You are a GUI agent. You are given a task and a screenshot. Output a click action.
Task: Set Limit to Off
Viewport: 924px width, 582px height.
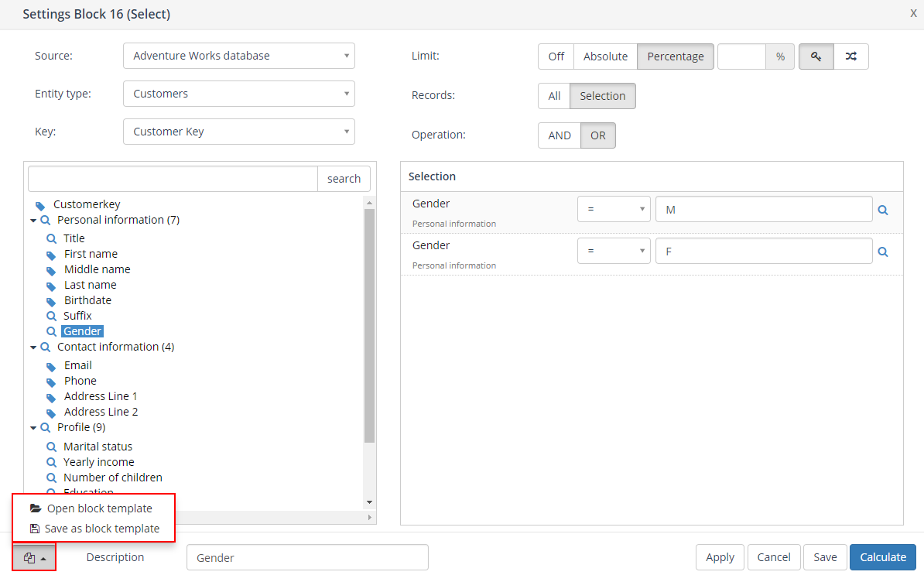(x=556, y=56)
